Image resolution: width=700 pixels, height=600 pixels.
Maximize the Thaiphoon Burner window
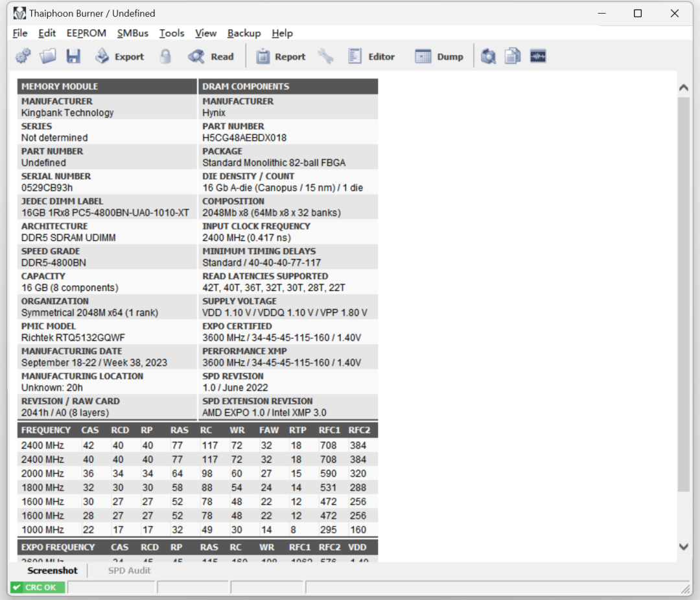[638, 14]
